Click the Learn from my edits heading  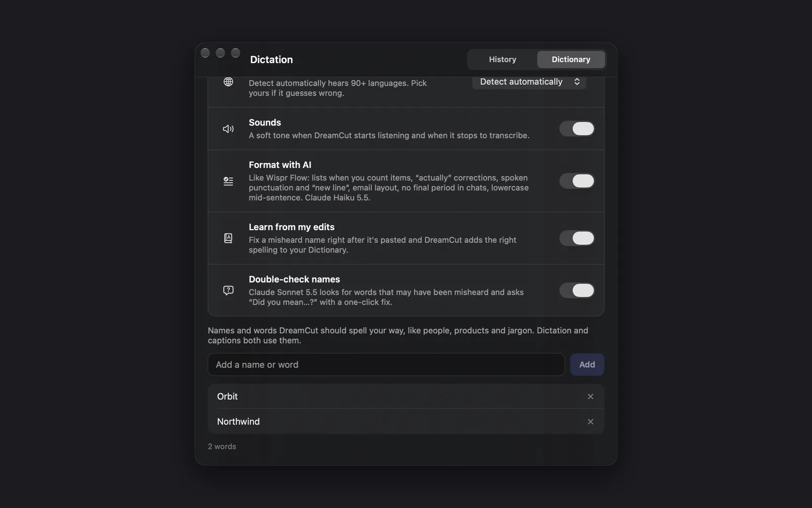point(292,227)
